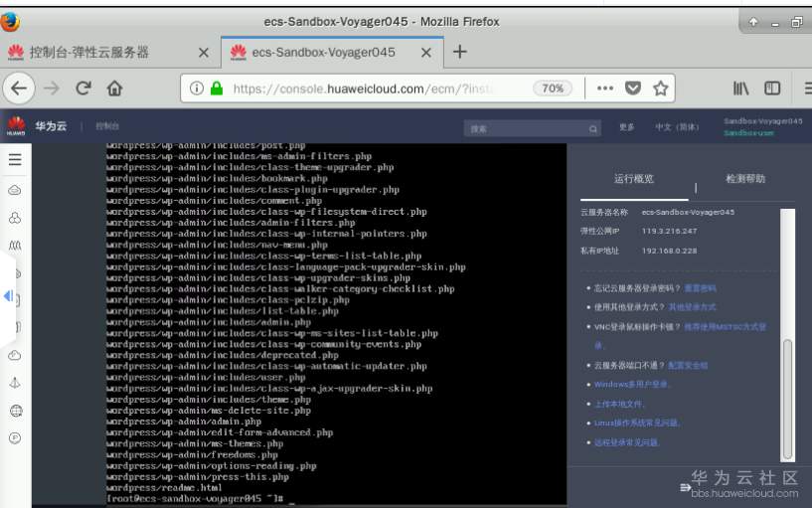Open the Linux操作系统常见问题 link

636,423
